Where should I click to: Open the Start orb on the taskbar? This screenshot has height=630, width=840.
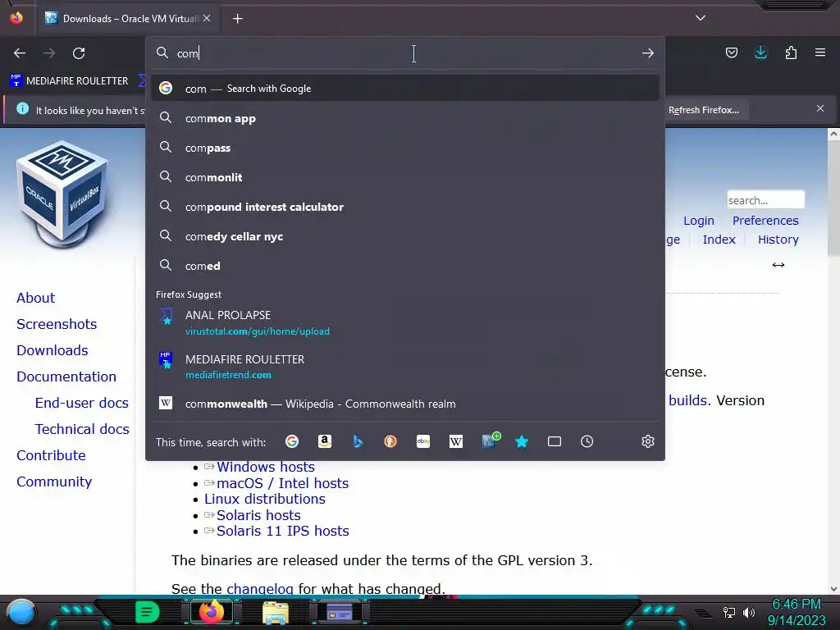click(21, 612)
